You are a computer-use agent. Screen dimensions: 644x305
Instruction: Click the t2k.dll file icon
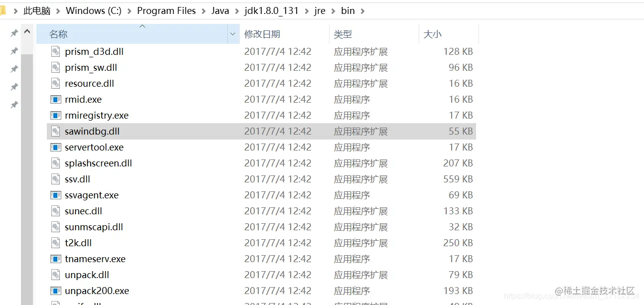point(56,243)
